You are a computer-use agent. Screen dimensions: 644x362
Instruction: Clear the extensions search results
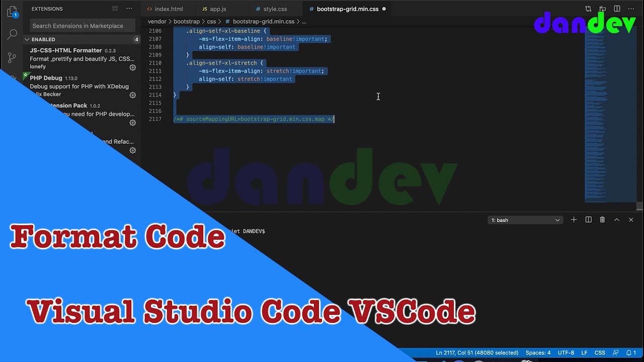coord(115,9)
